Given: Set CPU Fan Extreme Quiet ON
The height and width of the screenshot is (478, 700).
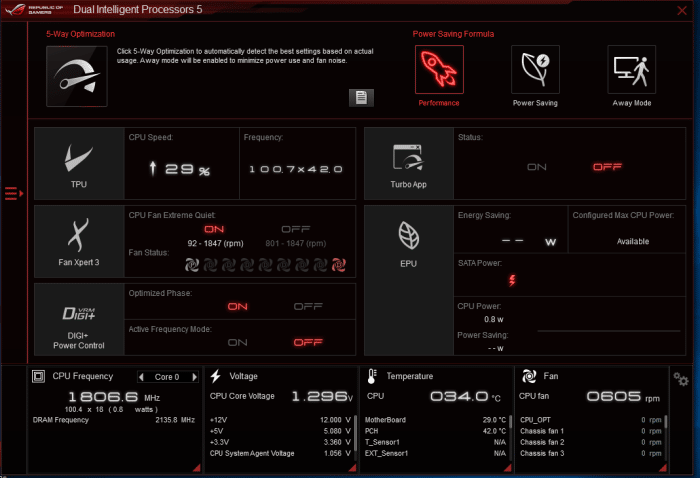Looking at the screenshot, I should pos(214,229).
